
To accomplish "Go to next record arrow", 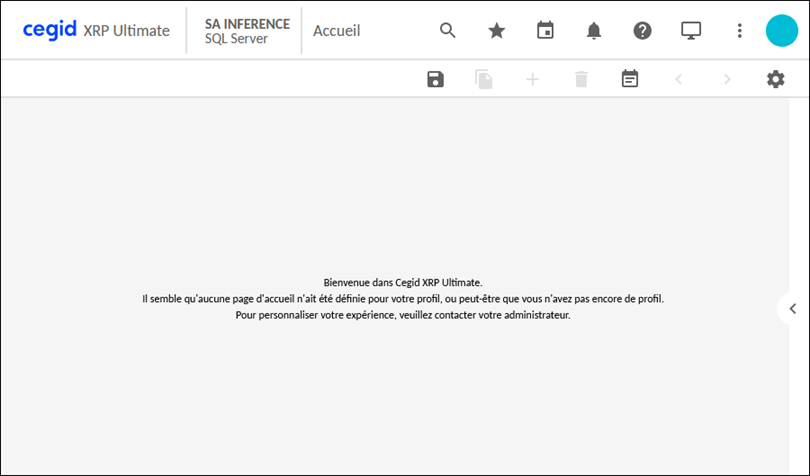I will pyautogui.click(x=727, y=79).
